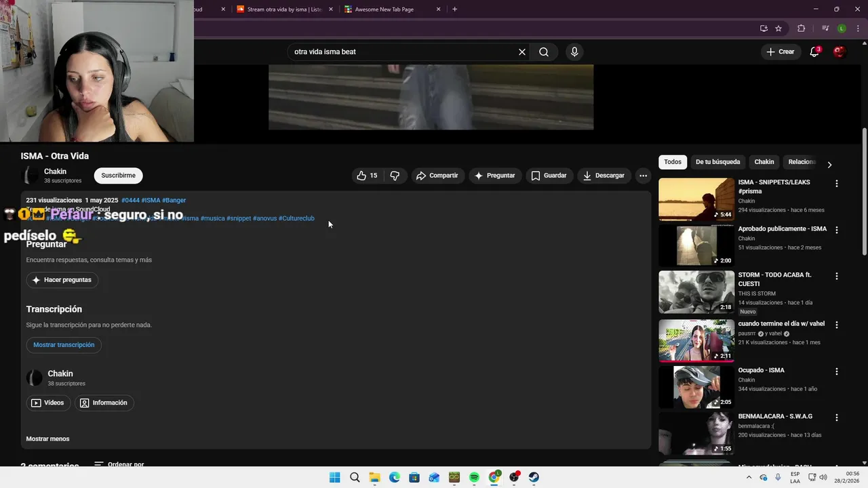Open Chrome media controls icon

pyautogui.click(x=825, y=28)
